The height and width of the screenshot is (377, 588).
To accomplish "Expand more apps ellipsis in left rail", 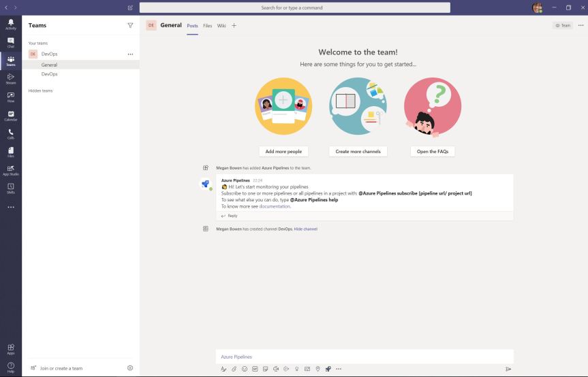I will (x=10, y=207).
